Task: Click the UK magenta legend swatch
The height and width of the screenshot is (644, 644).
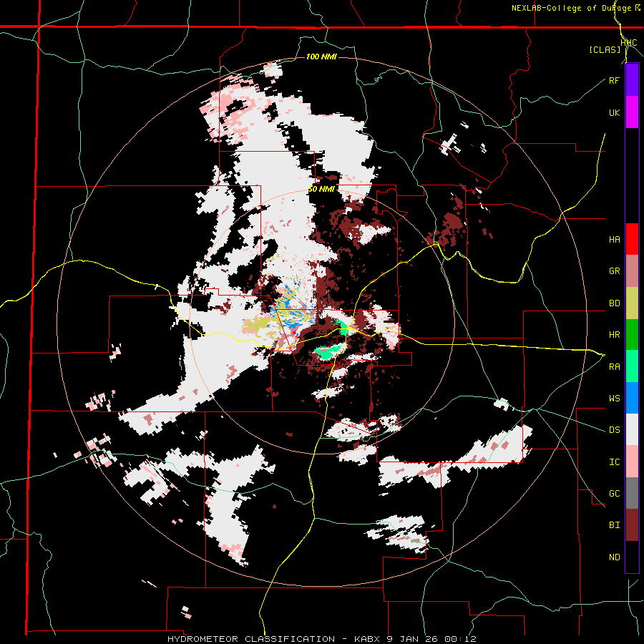Action: [632, 112]
